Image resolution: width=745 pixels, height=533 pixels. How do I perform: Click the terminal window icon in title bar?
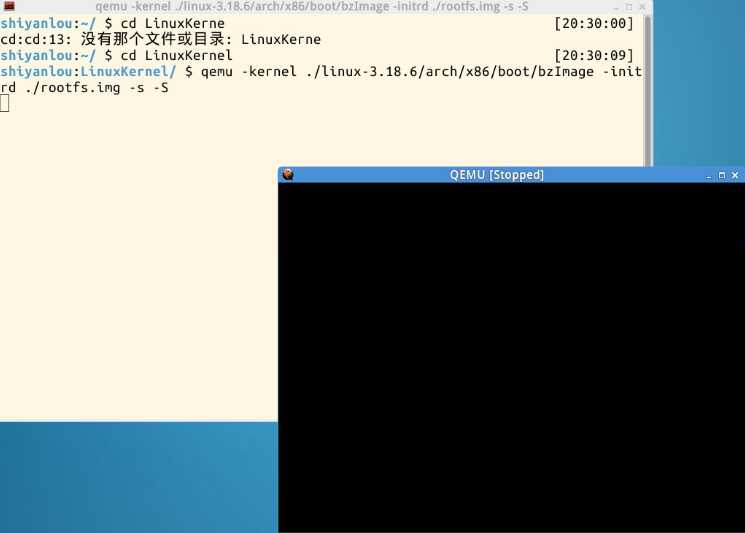pos(9,6)
